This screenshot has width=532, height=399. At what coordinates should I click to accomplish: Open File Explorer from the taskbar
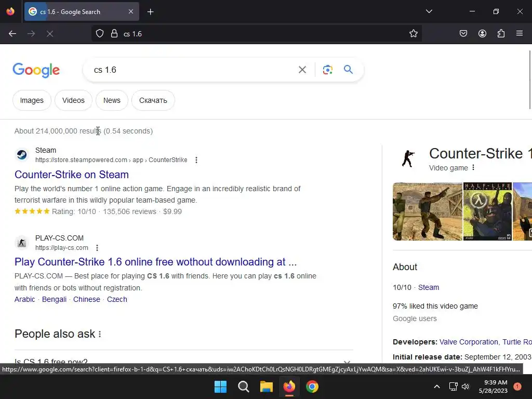[267, 387]
